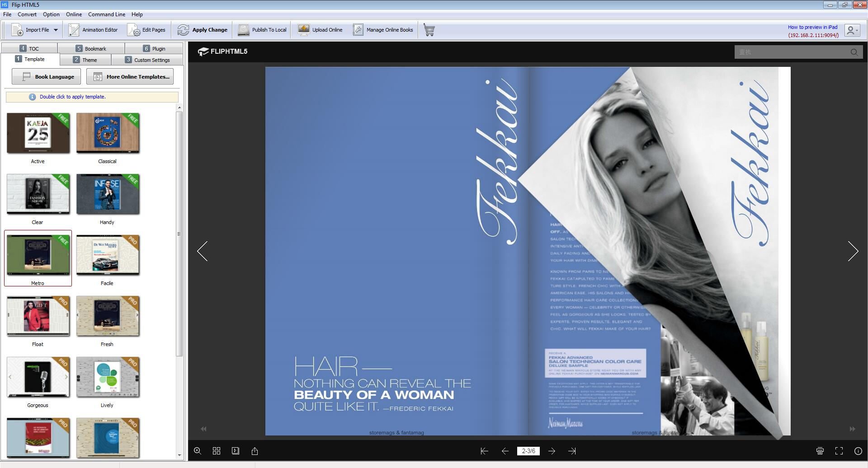Click the Import File icon

pyautogui.click(x=17, y=30)
